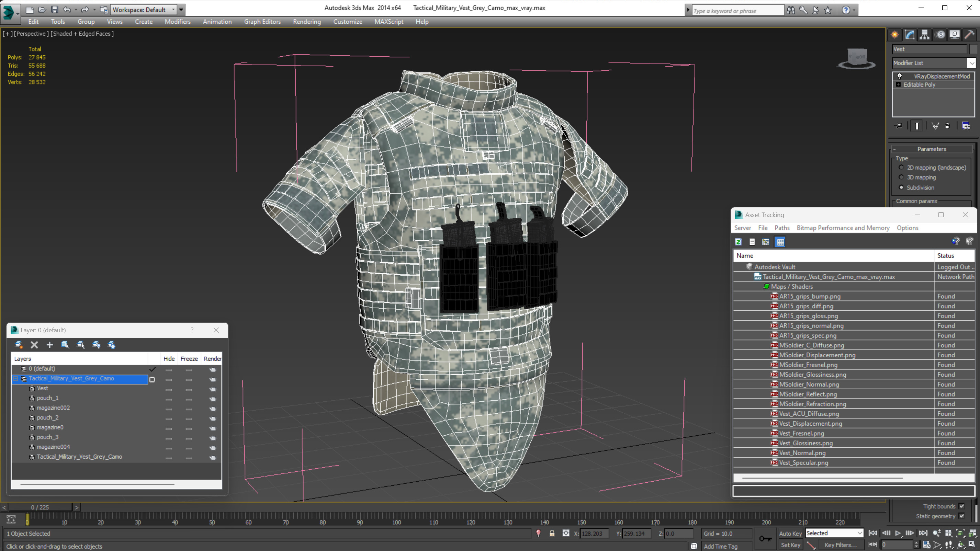Toggle VRayDisplacementMod lightbulb on/off
Image resolution: width=980 pixels, height=551 pixels.
tap(900, 76)
